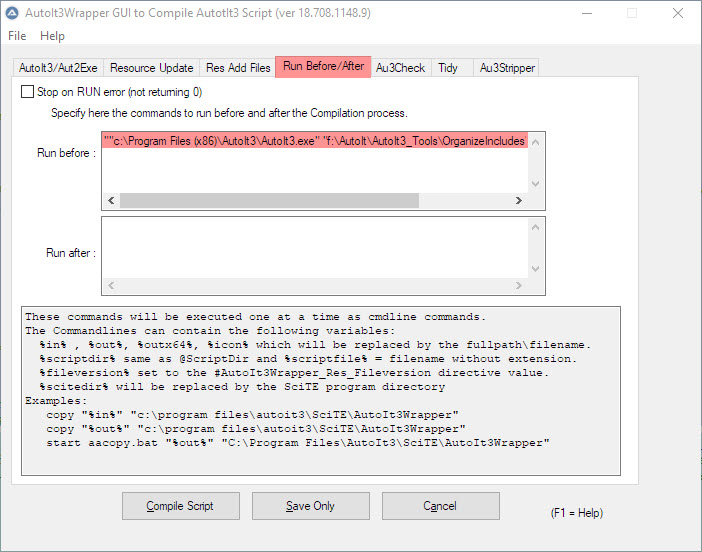Open the Help menu

tap(52, 36)
